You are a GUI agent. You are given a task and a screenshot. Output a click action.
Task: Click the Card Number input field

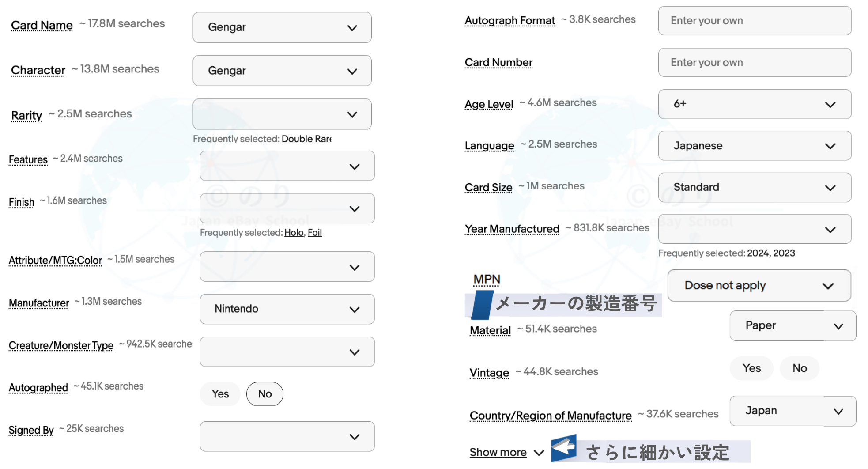click(754, 63)
